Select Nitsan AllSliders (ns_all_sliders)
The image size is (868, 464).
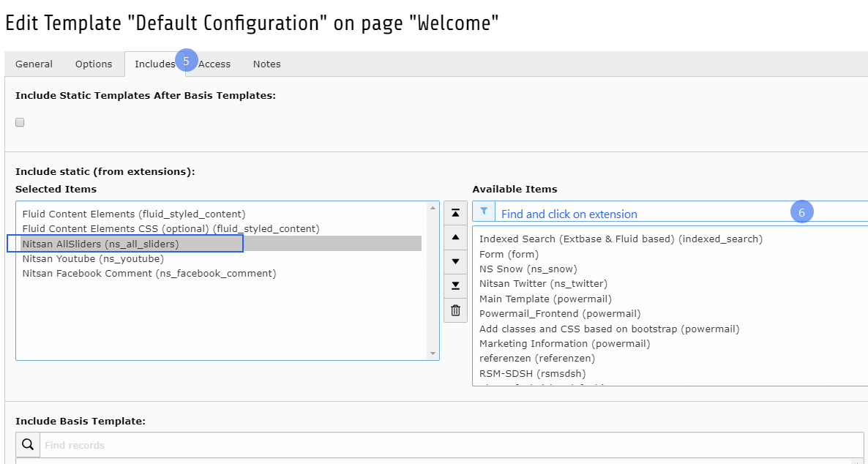pos(222,244)
